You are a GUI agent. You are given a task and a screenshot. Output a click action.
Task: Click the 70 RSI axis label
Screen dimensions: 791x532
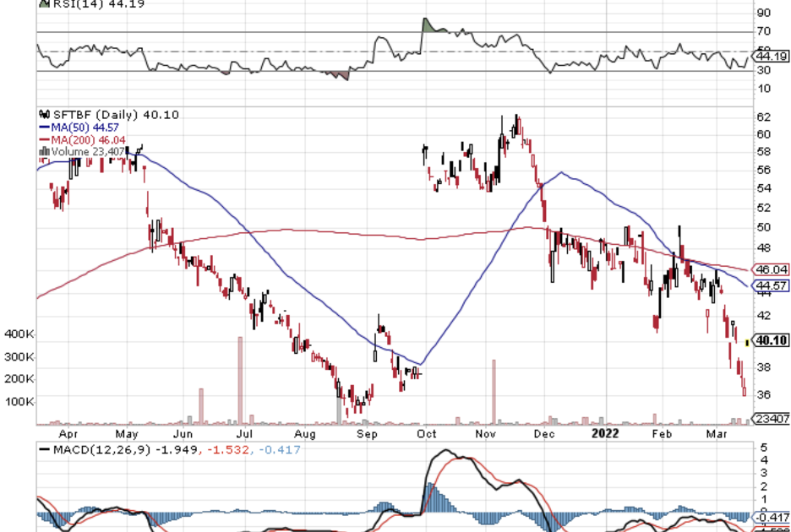(x=764, y=31)
